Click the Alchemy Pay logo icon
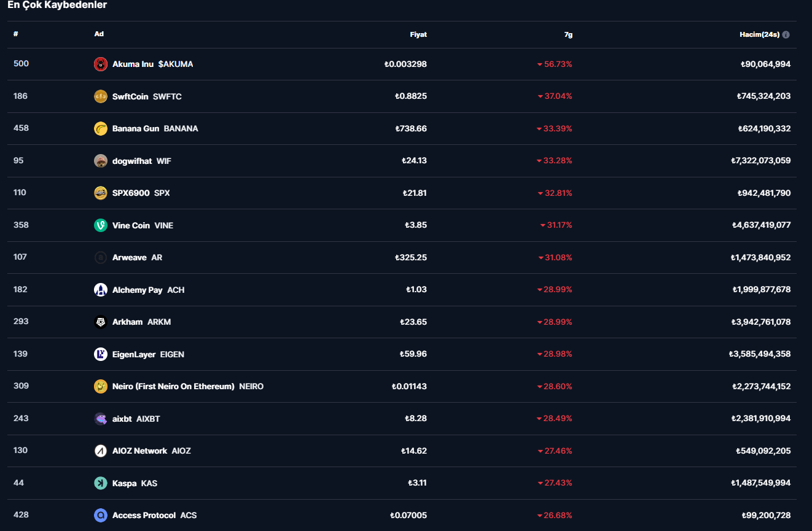The width and height of the screenshot is (812, 531). point(101,290)
